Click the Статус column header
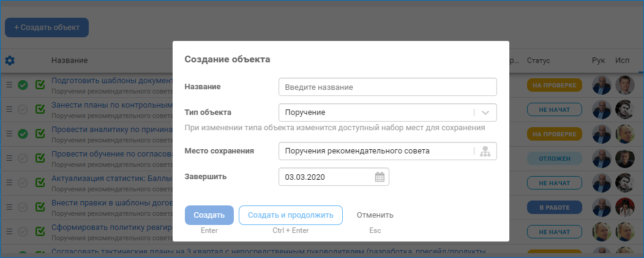The height and width of the screenshot is (258, 644). (x=539, y=61)
